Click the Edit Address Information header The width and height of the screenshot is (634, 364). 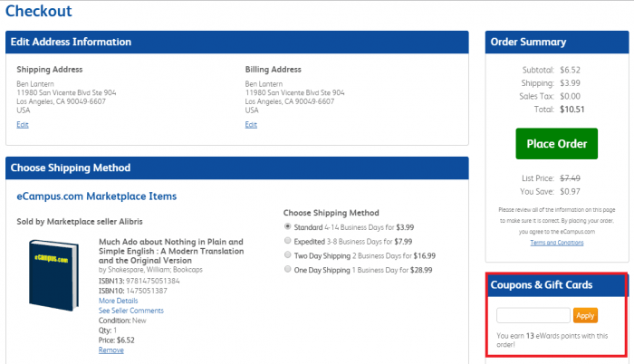pyautogui.click(x=237, y=42)
